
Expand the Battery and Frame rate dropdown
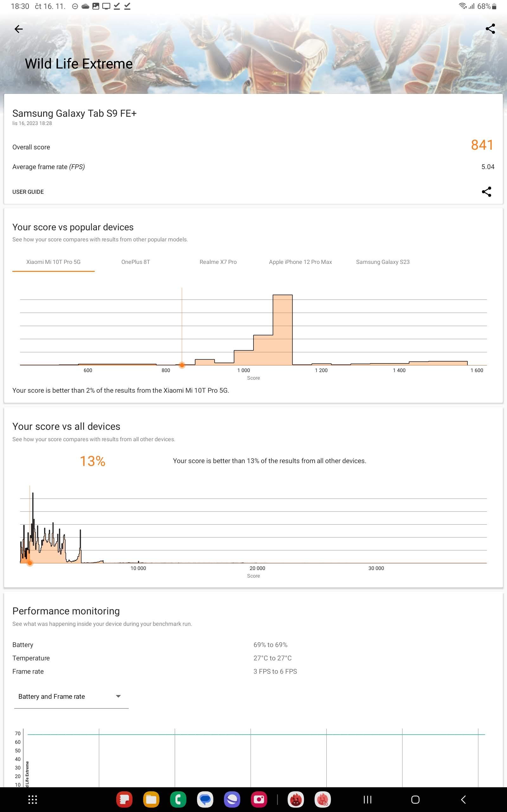coord(71,697)
